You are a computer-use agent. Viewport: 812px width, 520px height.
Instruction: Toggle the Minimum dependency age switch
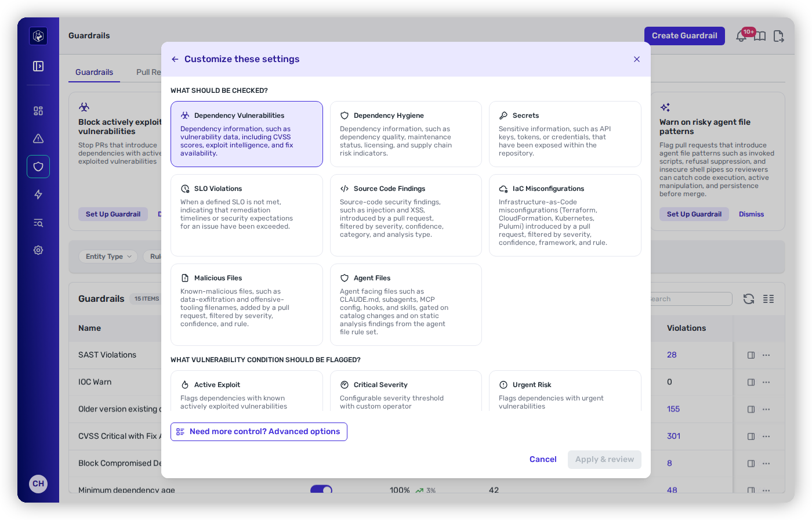tap(321, 490)
